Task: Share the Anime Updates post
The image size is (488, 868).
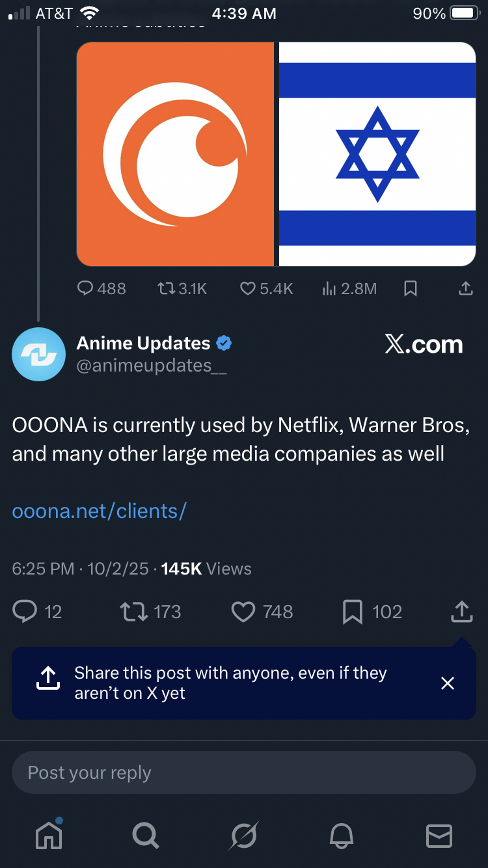Action: tap(461, 612)
